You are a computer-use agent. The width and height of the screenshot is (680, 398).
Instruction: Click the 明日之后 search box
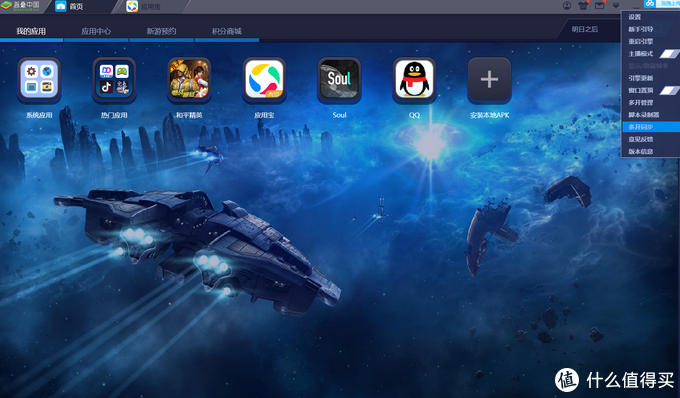tap(589, 29)
